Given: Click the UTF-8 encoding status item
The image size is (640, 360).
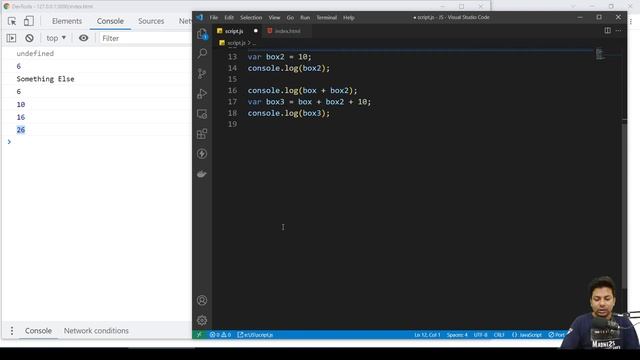Looking at the screenshot, I should click(480, 335).
